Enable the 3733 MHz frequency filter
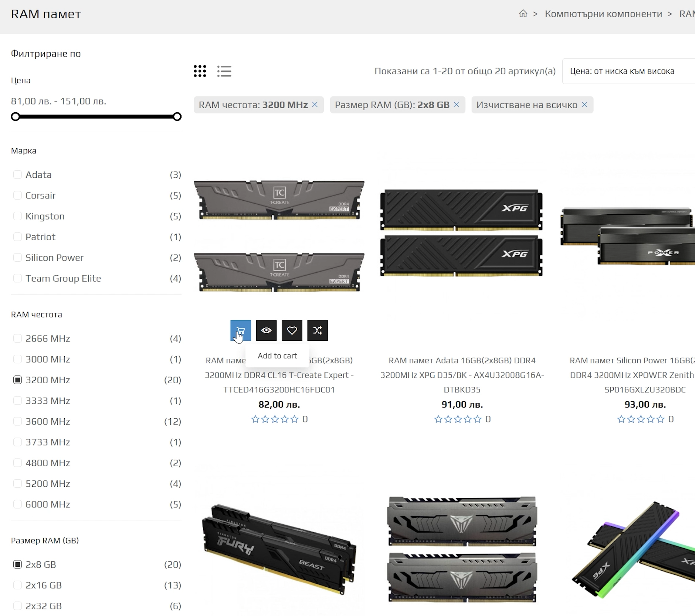 [x=17, y=442]
